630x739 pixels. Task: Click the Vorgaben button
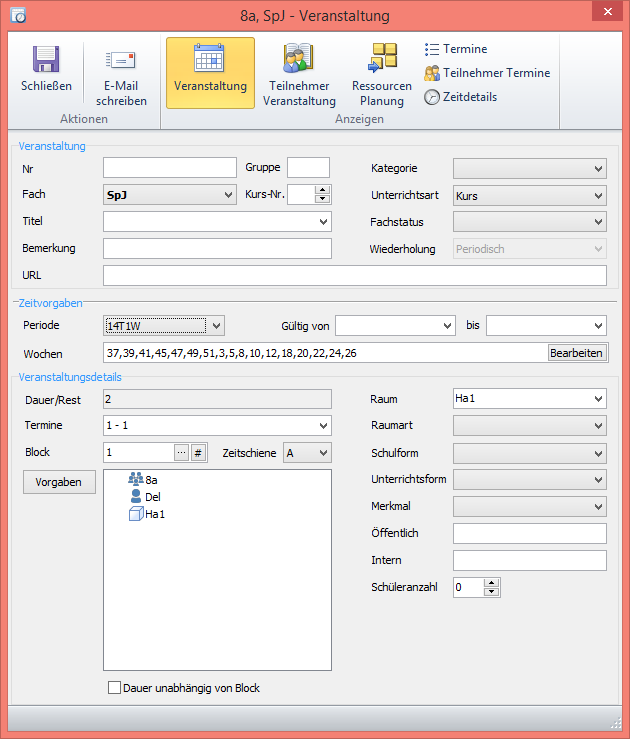point(59,482)
